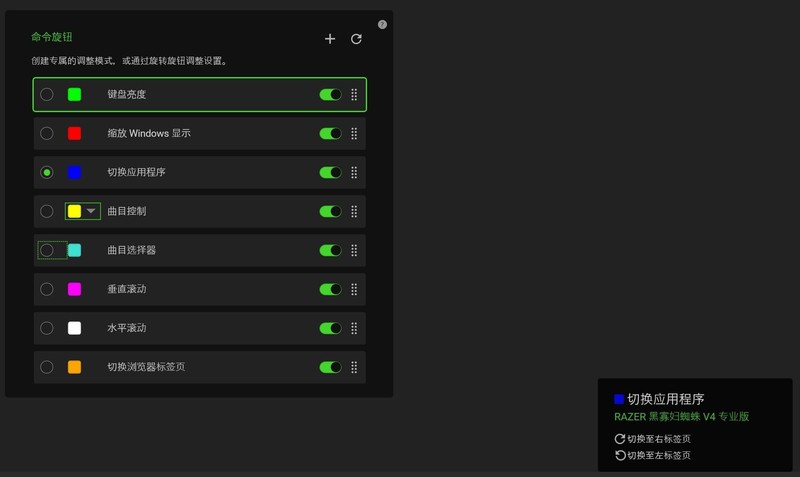Select the 键盘亮度 radio button
The width and height of the screenshot is (800, 477).
click(x=46, y=94)
